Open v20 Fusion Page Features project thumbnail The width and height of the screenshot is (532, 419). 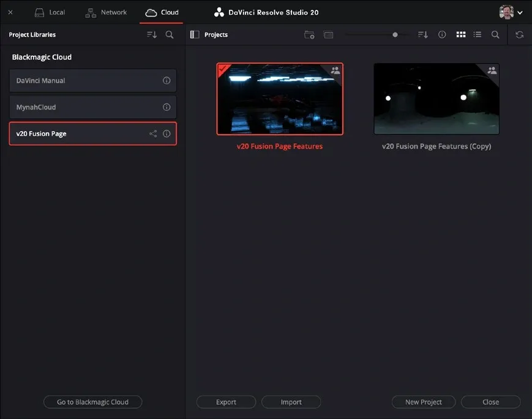[x=280, y=99]
